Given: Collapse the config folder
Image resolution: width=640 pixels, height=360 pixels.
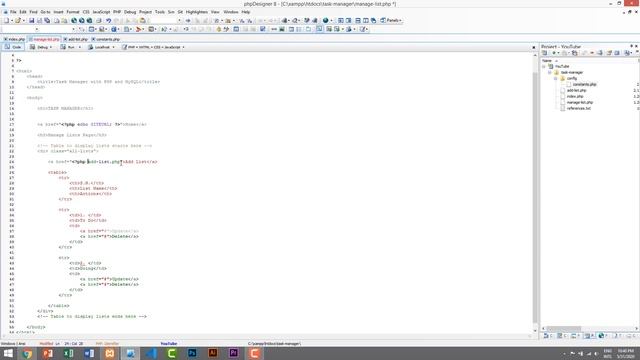Looking at the screenshot, I should click(x=556, y=78).
